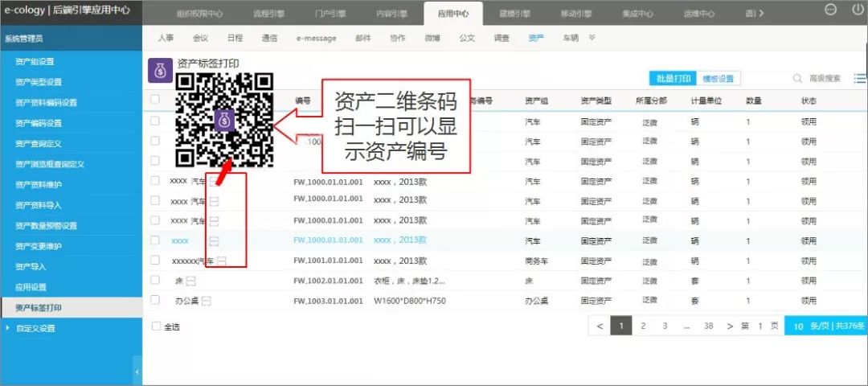Click asset code FW,1003.01.01.001
Screen dimensions: 868x386
coord(328,301)
